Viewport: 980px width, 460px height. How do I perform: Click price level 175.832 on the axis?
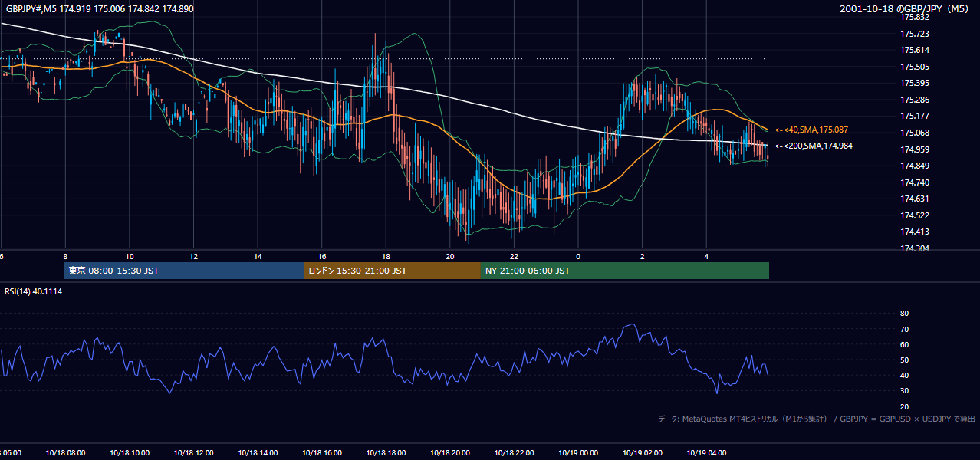tap(915, 17)
